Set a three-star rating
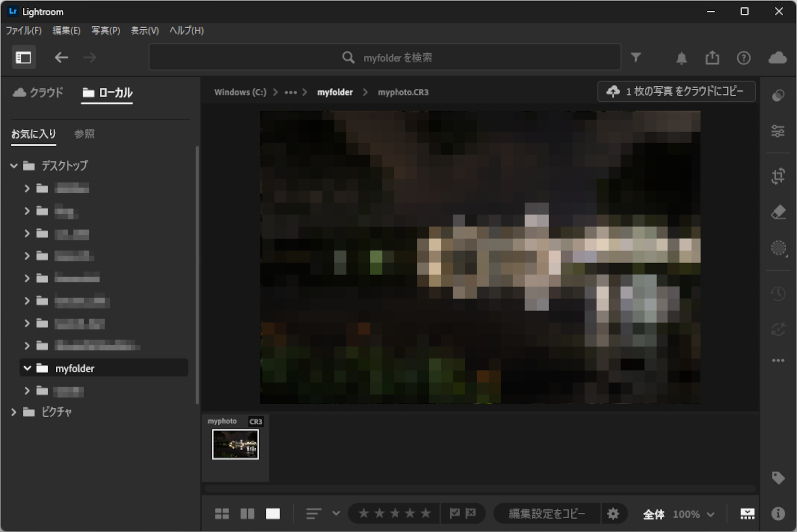Viewport: 797px width, 532px height. [x=395, y=514]
